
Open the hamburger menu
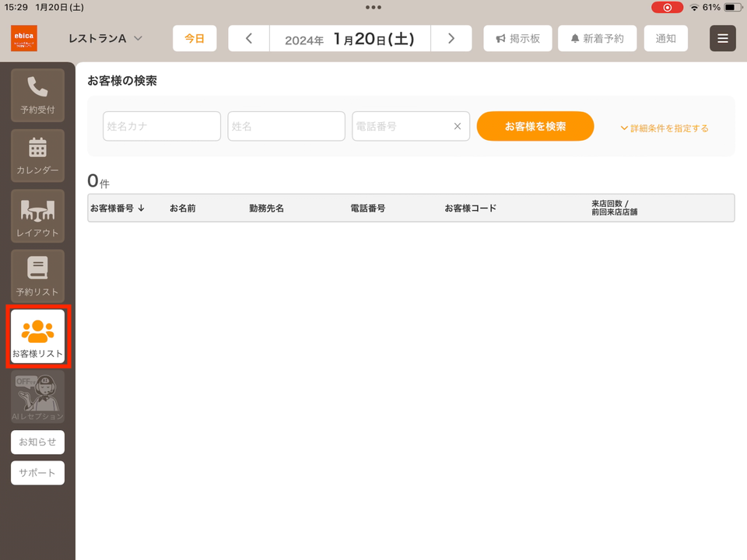[x=723, y=39]
